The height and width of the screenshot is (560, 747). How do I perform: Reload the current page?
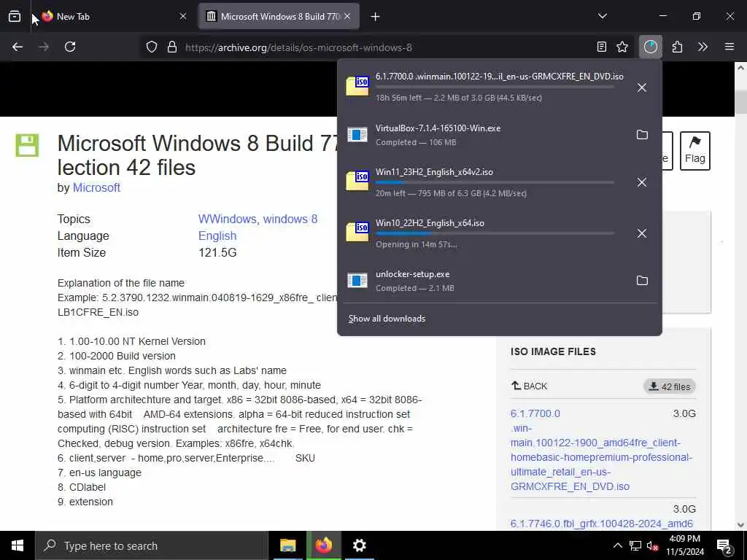70,47
